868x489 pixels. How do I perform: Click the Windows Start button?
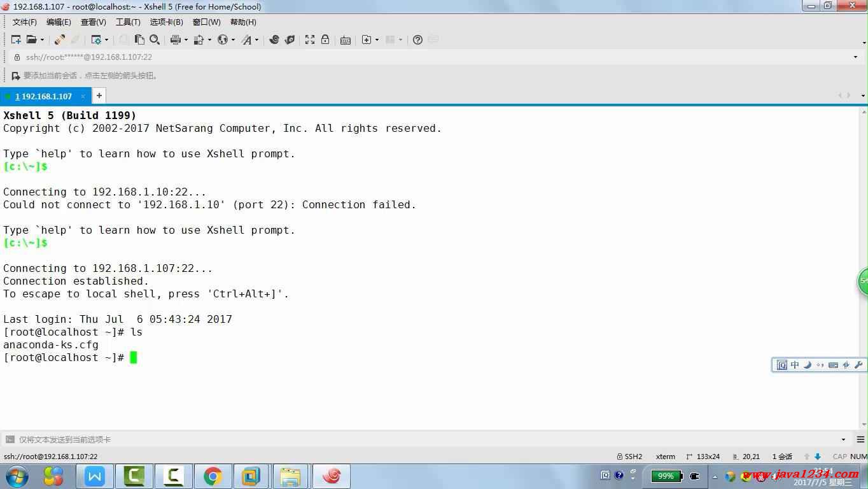click(x=17, y=476)
